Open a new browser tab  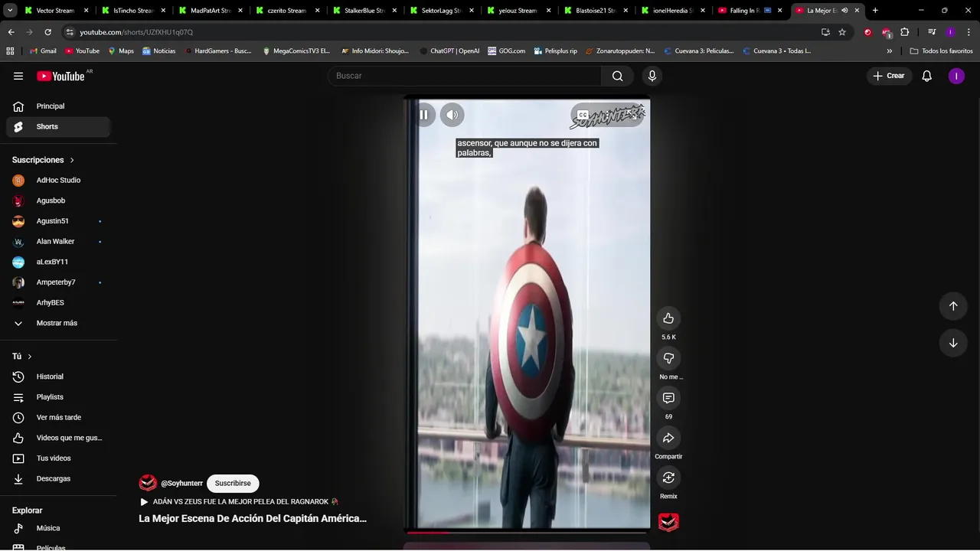[875, 11]
